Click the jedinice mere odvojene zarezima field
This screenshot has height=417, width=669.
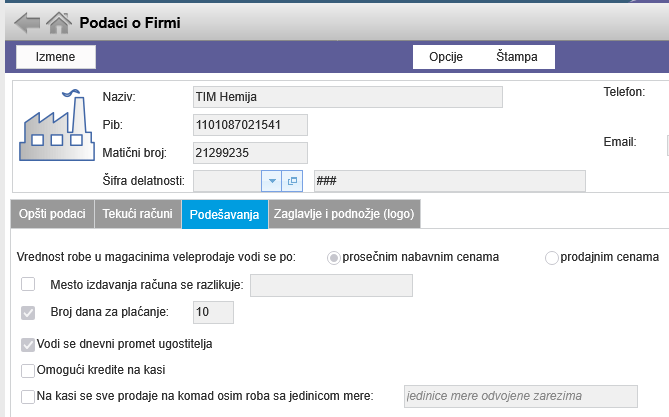click(521, 396)
